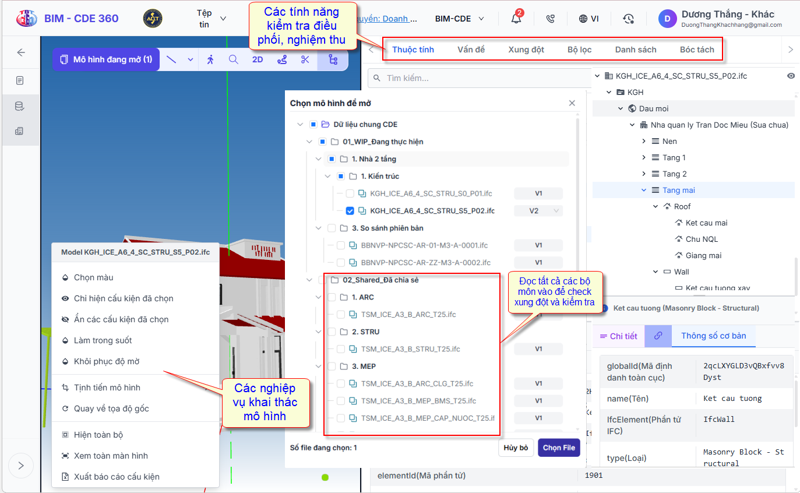Screen dimensions: 800x493
Task: Open the history clock icon
Action: pyautogui.click(x=629, y=19)
